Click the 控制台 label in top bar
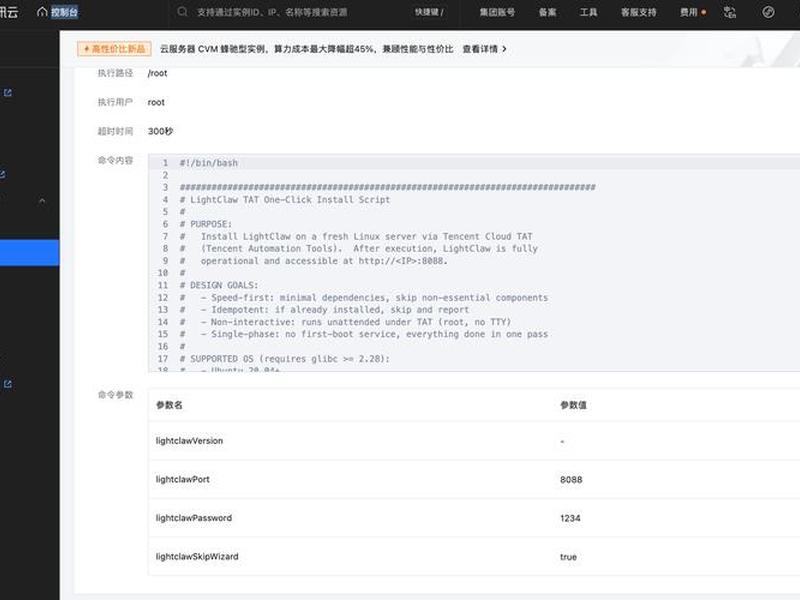 tap(64, 12)
